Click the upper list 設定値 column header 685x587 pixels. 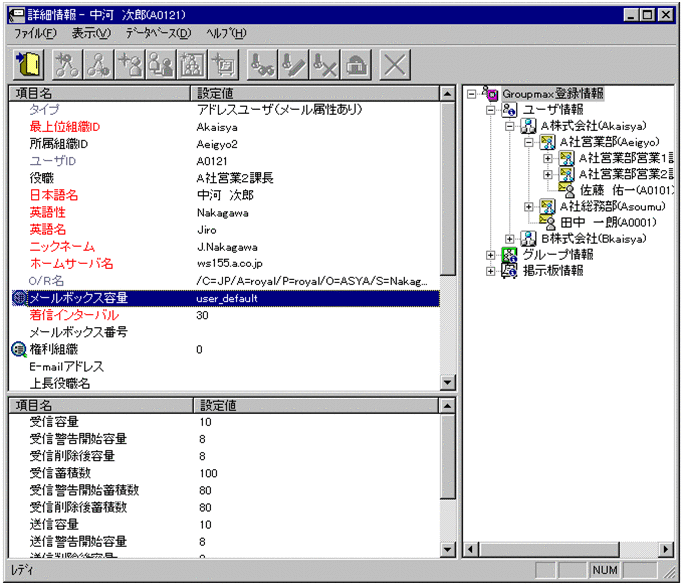click(x=315, y=93)
